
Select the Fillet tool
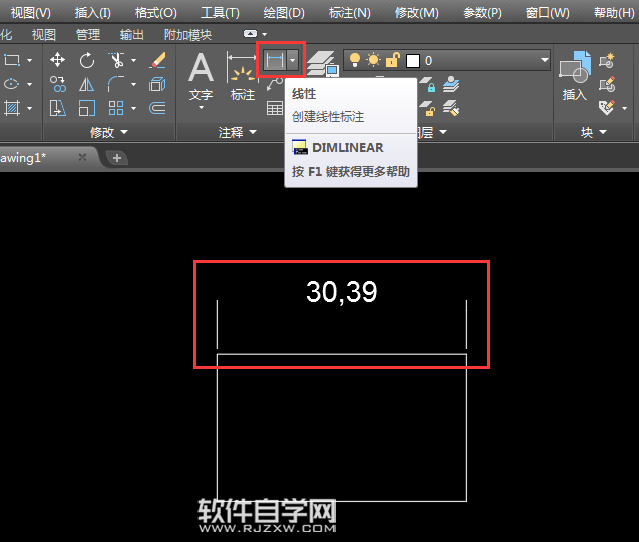(116, 84)
